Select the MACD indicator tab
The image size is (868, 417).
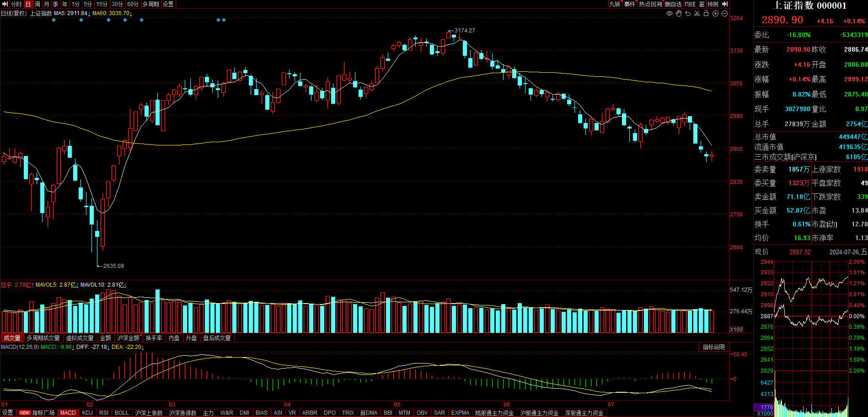coord(68,413)
